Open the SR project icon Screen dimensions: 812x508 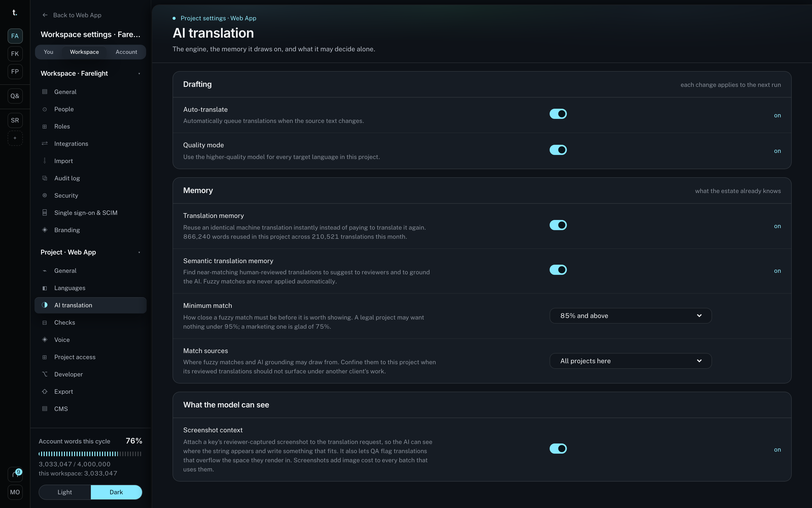[x=15, y=120]
